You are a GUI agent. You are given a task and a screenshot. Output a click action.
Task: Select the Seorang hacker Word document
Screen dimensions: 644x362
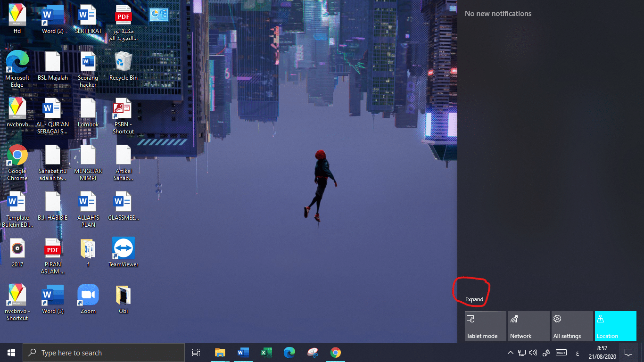coord(88,69)
